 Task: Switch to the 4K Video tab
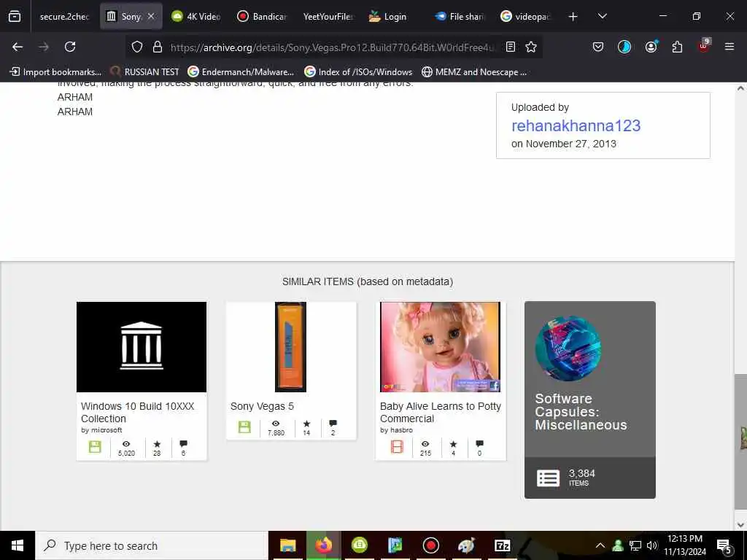[196, 17]
